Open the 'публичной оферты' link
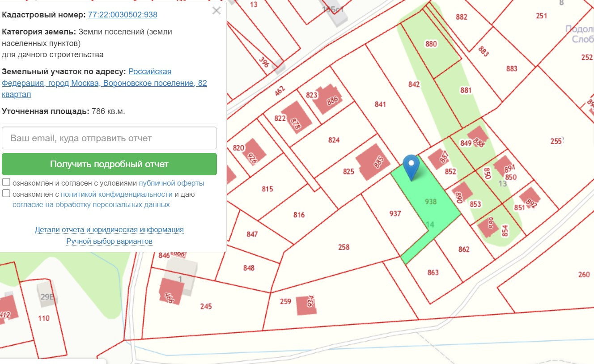 click(x=171, y=183)
